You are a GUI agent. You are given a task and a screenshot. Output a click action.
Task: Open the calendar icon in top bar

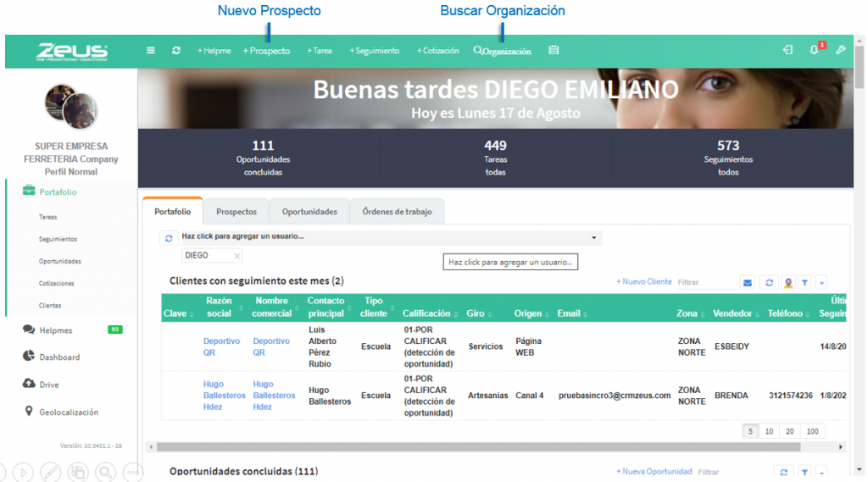point(554,50)
